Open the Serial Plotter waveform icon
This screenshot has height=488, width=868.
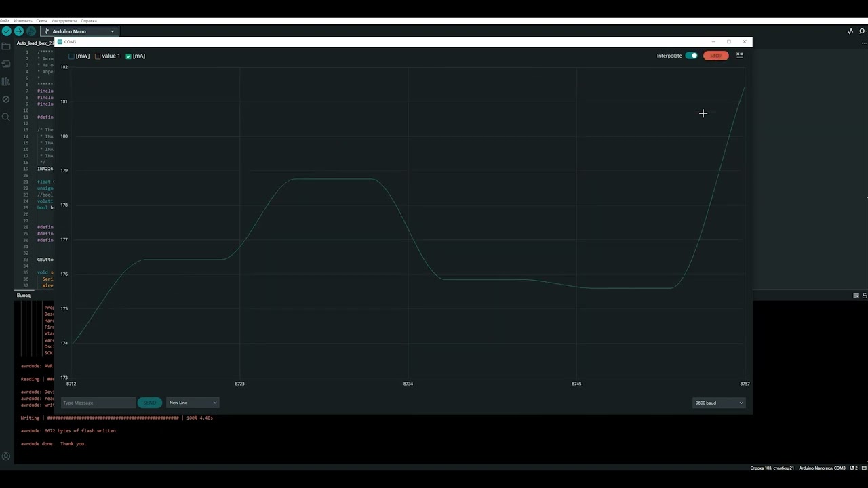click(x=850, y=31)
